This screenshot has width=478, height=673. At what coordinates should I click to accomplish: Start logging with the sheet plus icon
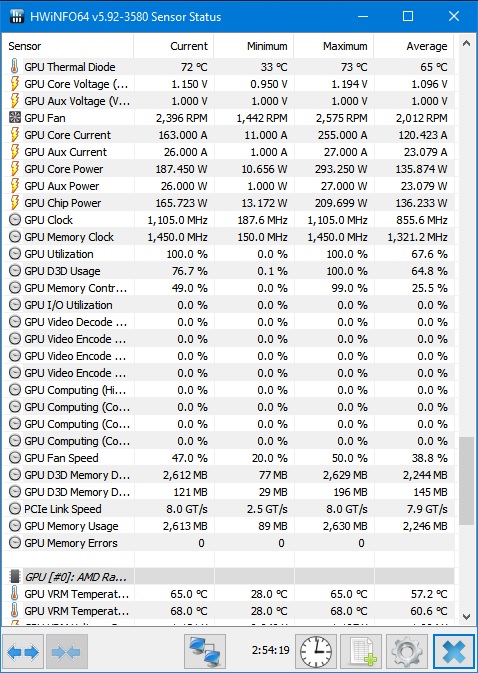pos(361,652)
